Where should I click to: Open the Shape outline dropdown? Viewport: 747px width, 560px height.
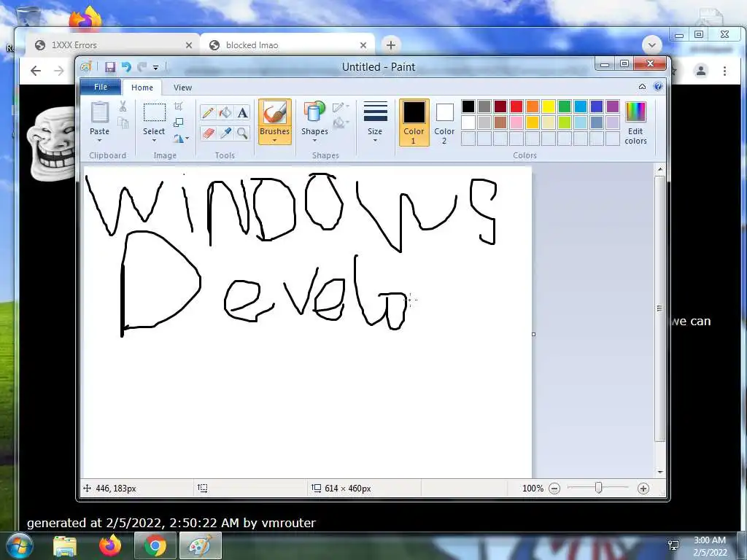point(341,107)
